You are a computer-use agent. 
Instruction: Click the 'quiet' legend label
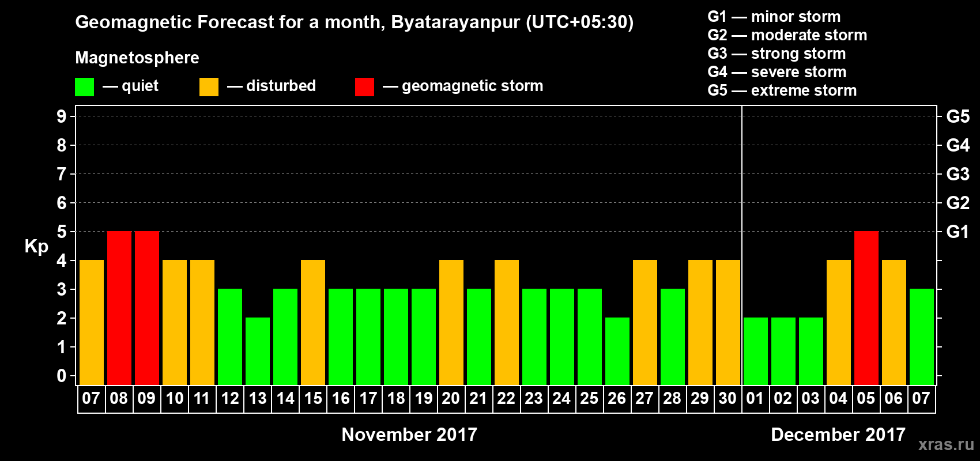pyautogui.click(x=140, y=86)
